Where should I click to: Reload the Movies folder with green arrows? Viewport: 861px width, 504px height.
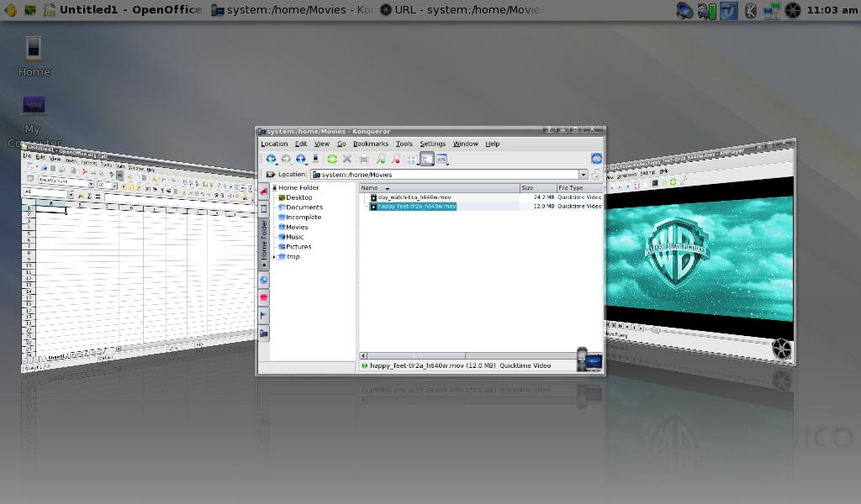331,159
